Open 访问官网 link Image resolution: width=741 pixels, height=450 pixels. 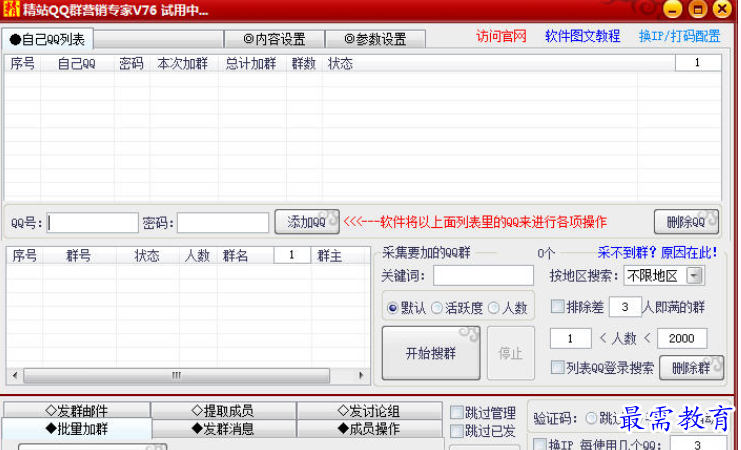501,36
